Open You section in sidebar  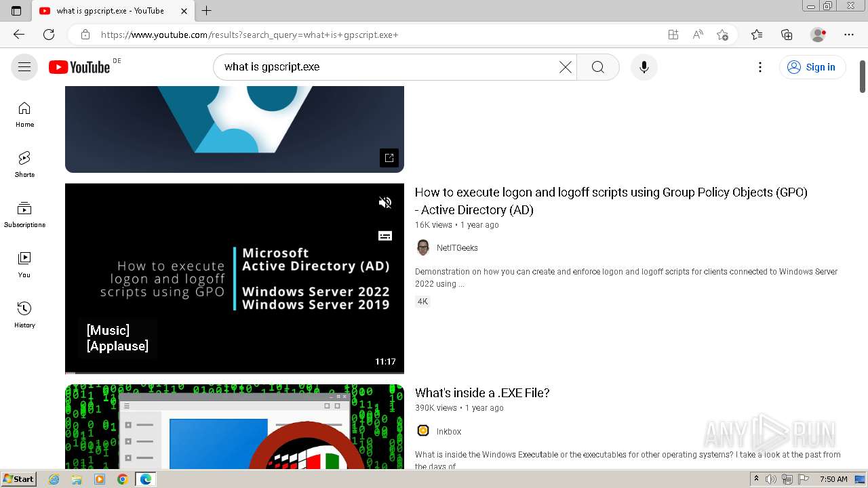coord(24,265)
